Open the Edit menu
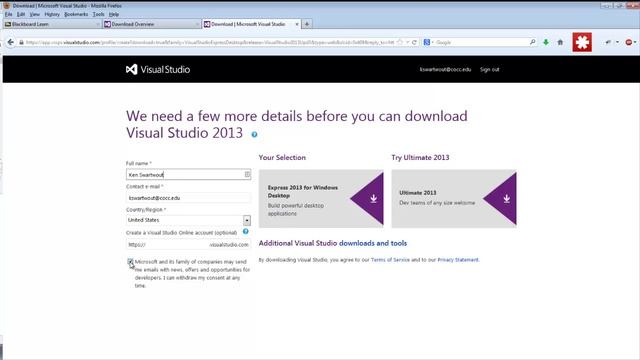 coord(21,14)
